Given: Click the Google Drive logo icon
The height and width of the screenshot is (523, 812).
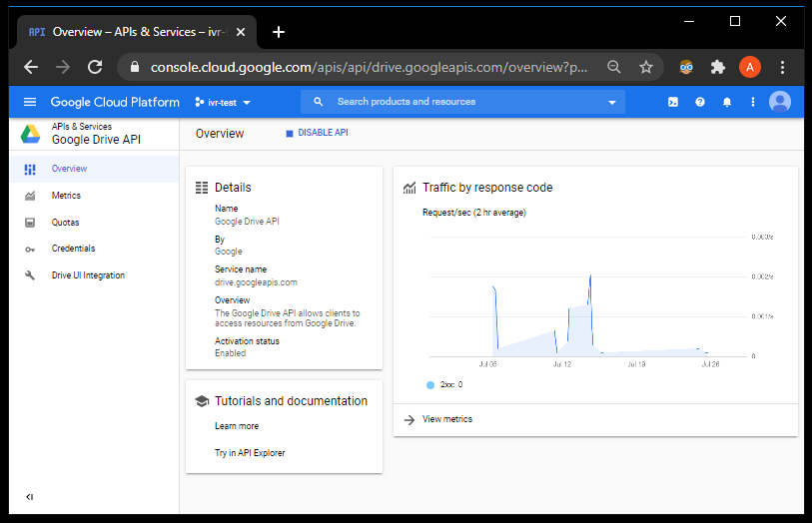Looking at the screenshot, I should (31, 134).
